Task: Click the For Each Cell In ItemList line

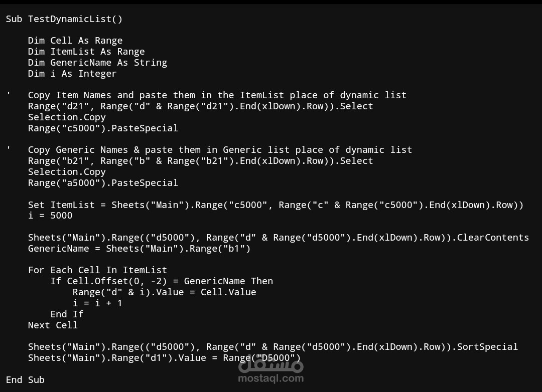Action: pos(97,270)
